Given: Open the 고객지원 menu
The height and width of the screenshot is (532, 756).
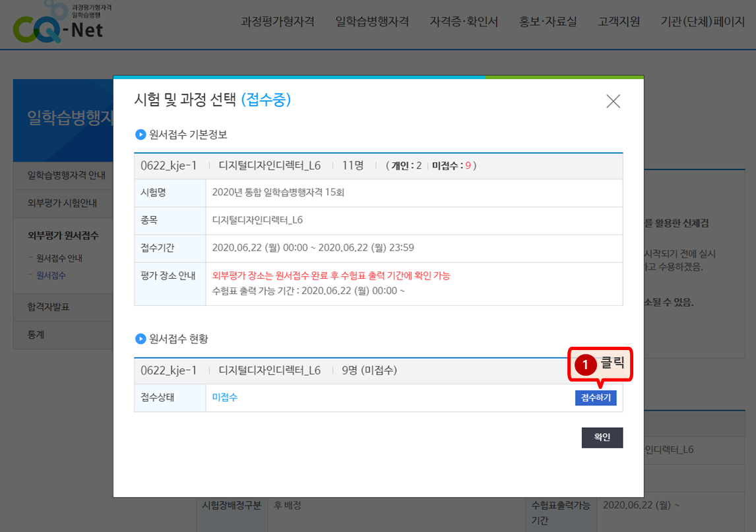Looking at the screenshot, I should [619, 22].
